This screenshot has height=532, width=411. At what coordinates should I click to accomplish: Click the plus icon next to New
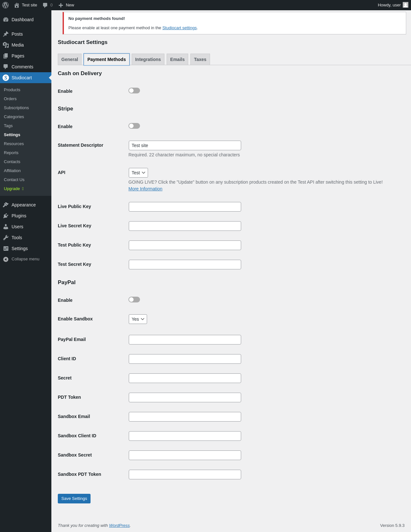tap(61, 5)
